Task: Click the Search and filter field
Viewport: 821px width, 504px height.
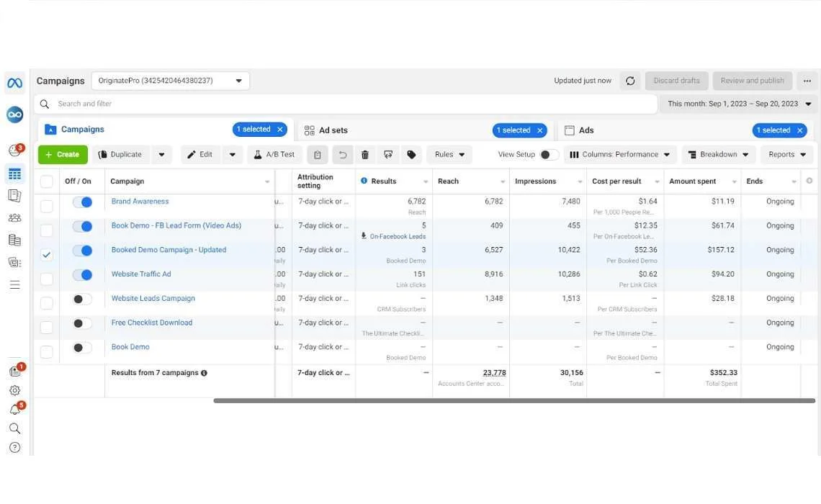Action: coord(346,104)
